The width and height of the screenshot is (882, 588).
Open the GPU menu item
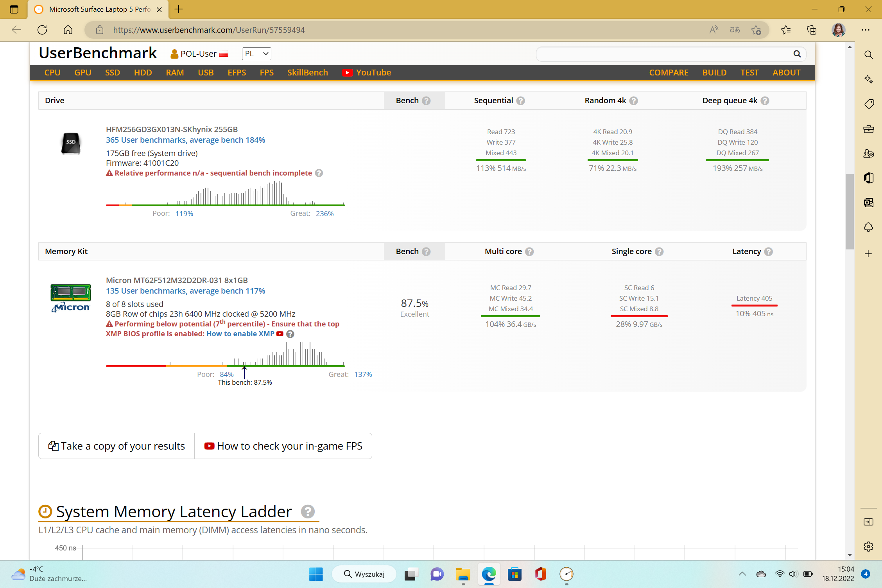83,73
